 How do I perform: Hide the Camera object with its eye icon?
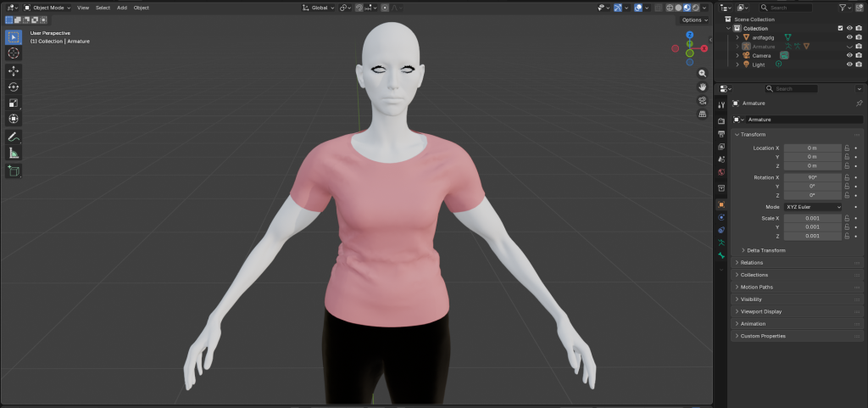tap(849, 55)
